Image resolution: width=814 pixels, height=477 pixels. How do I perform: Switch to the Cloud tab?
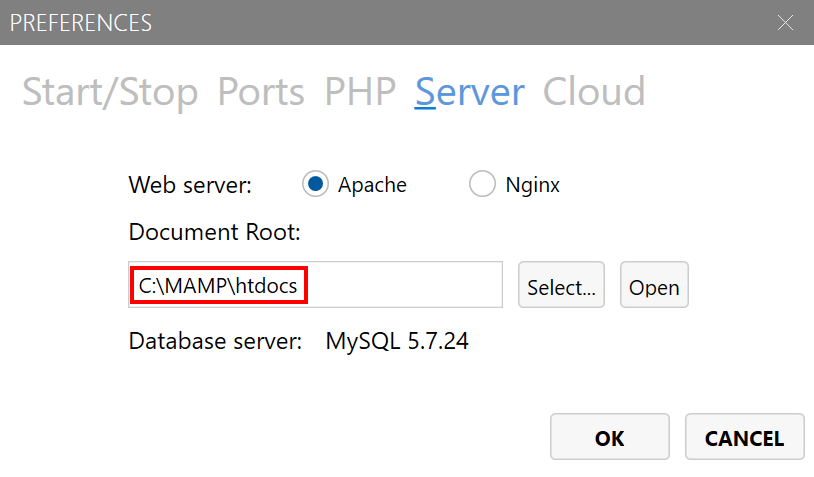(594, 92)
